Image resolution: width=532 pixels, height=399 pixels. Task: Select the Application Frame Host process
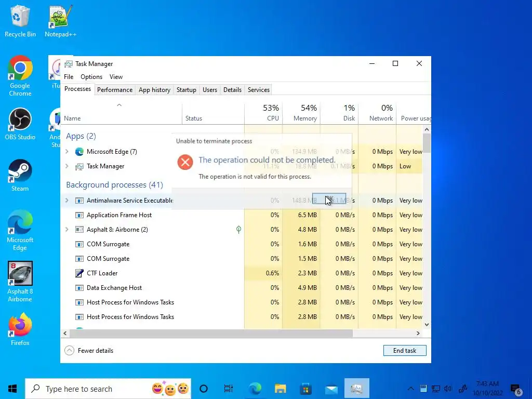[x=242, y=215]
